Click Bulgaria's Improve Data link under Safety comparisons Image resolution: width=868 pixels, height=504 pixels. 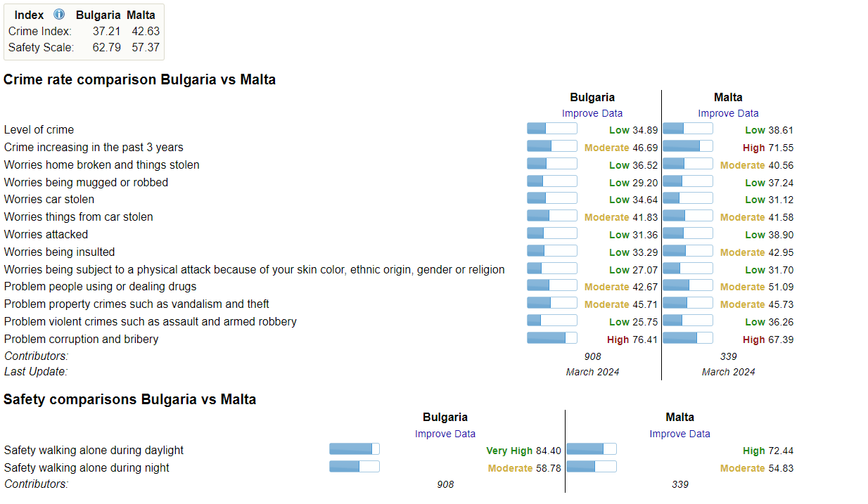pyautogui.click(x=445, y=434)
